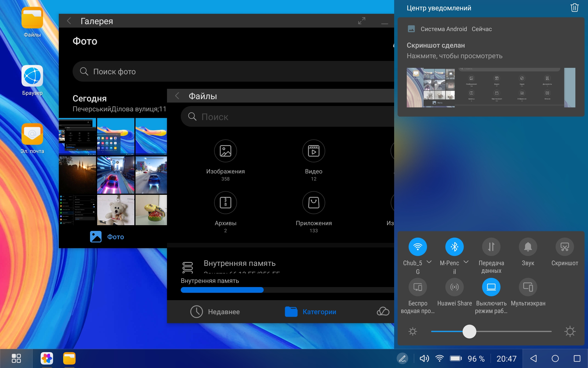
Task: Open the stylus pen menu in the taskbar
Action: [402, 359]
